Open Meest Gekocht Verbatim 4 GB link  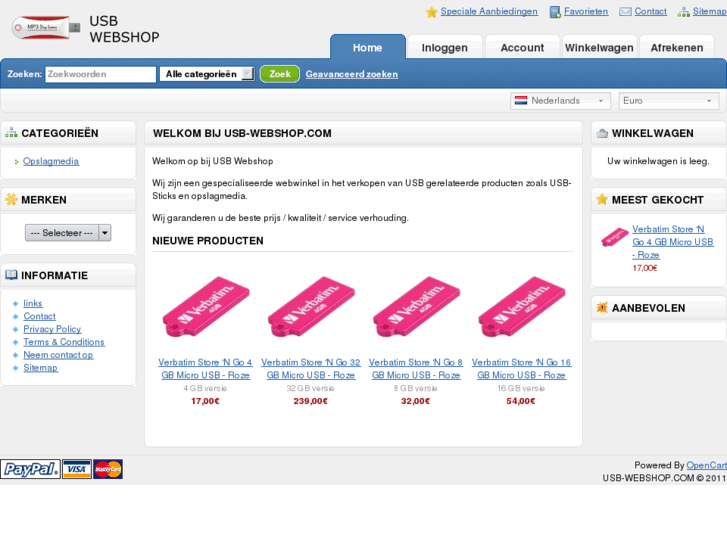[673, 242]
